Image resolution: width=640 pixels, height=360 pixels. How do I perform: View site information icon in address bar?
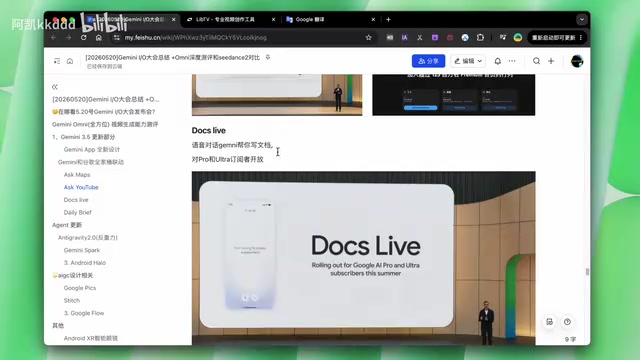(x=117, y=38)
